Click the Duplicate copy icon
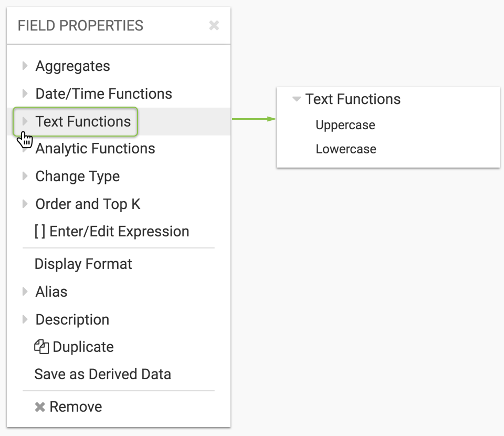Screen dimensions: 504x436 tap(41, 347)
